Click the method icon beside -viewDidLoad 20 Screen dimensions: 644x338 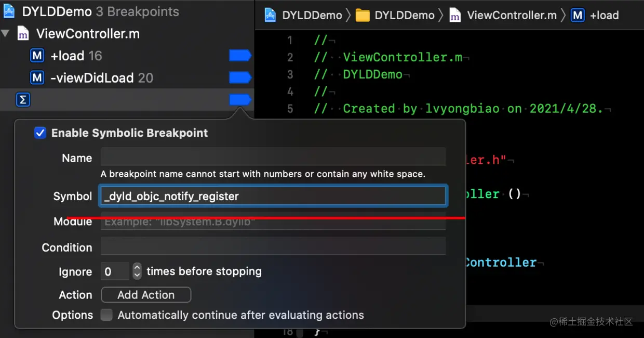(x=37, y=78)
